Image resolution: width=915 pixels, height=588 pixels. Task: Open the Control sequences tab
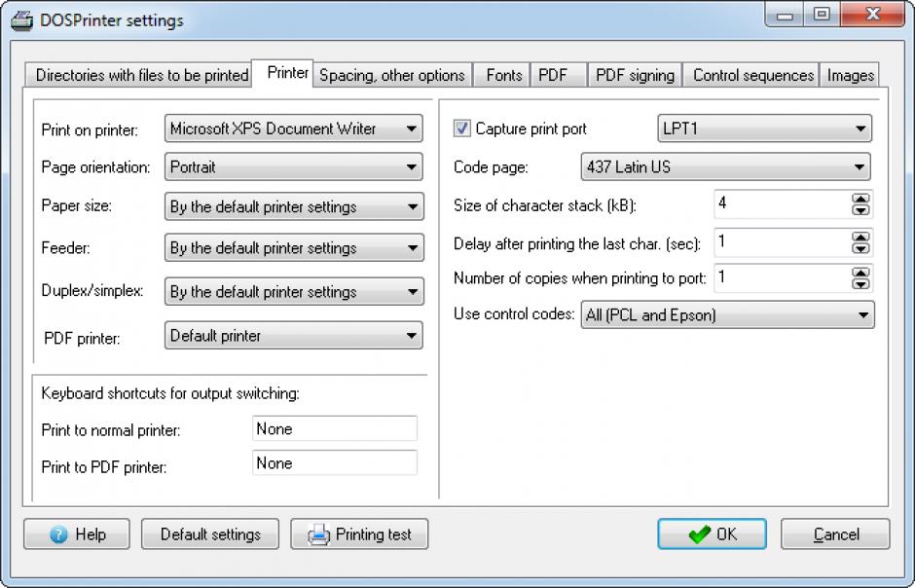[x=751, y=75]
